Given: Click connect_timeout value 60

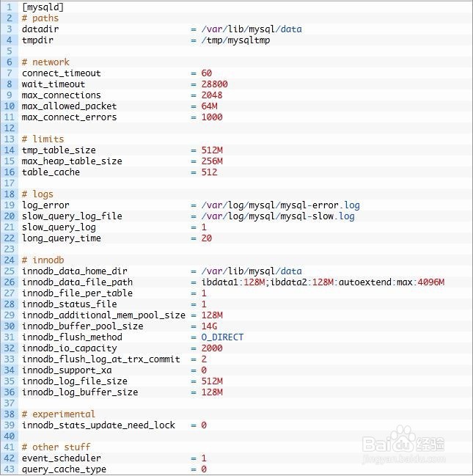Looking at the screenshot, I should pyautogui.click(x=207, y=73).
